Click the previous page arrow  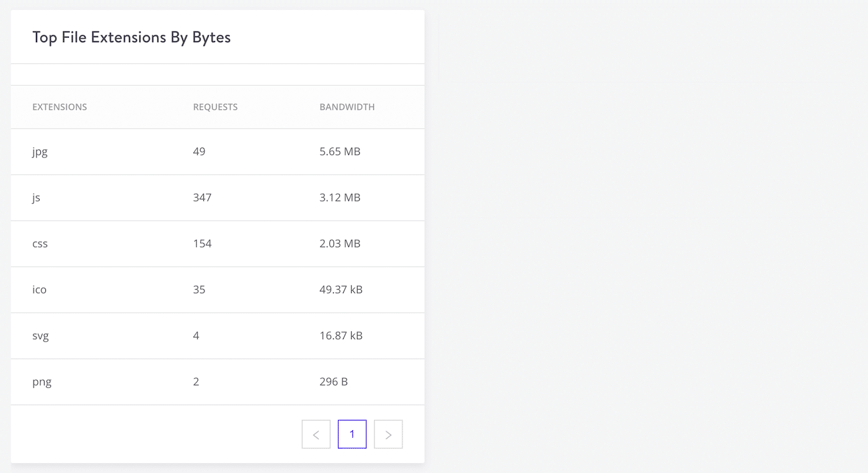(316, 434)
